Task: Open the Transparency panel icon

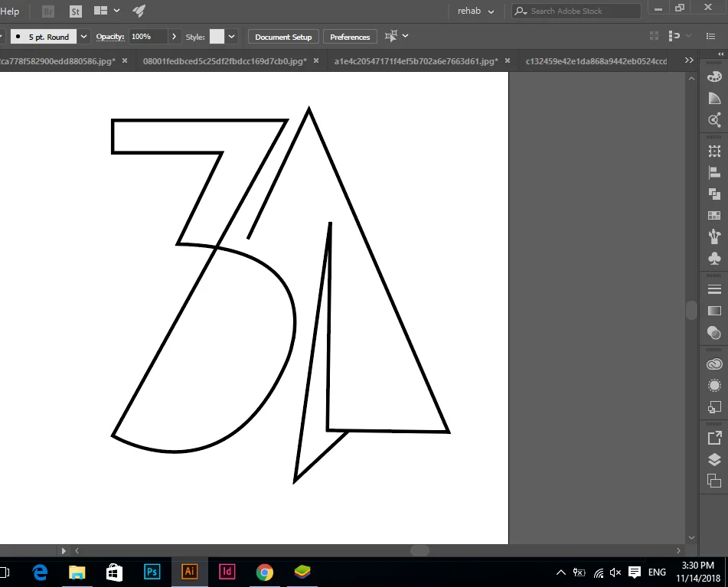Action: coord(714,332)
